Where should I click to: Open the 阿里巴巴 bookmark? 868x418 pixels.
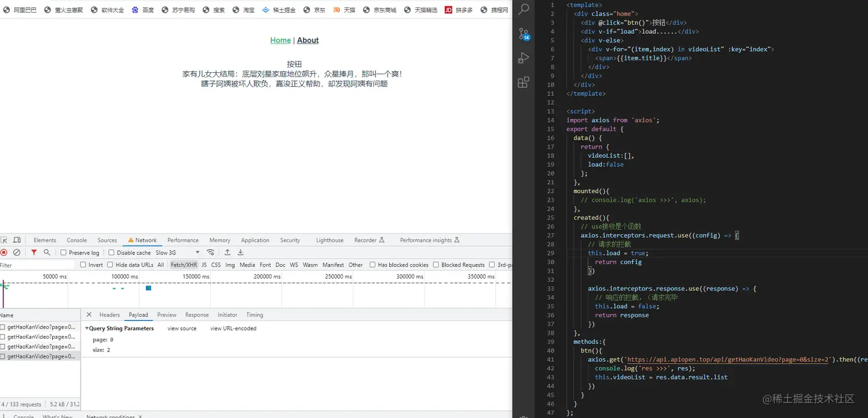pos(19,10)
